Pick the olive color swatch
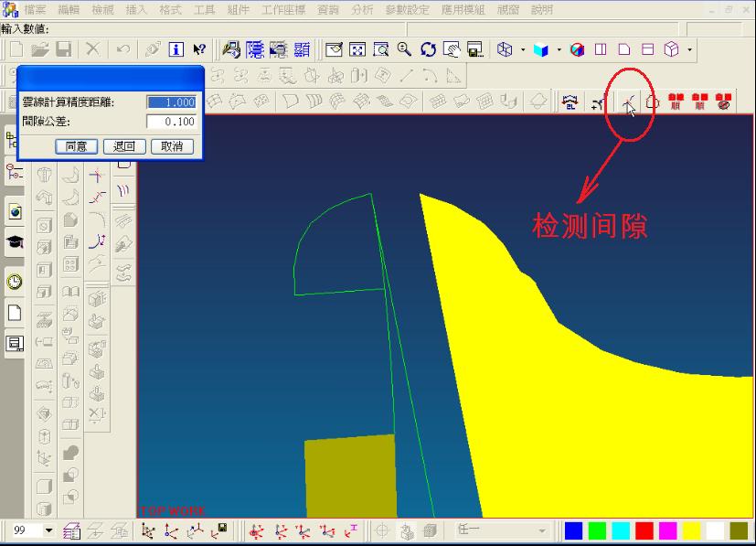The image size is (756, 546). (x=739, y=531)
